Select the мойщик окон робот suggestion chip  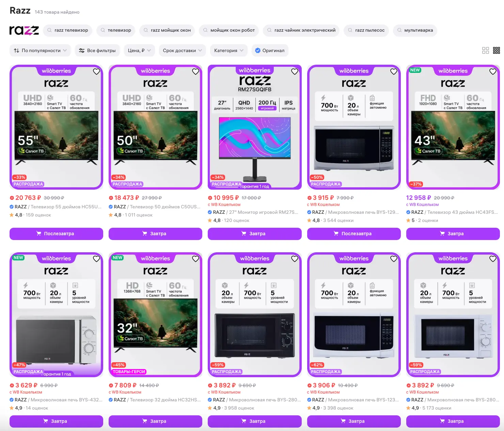(229, 30)
